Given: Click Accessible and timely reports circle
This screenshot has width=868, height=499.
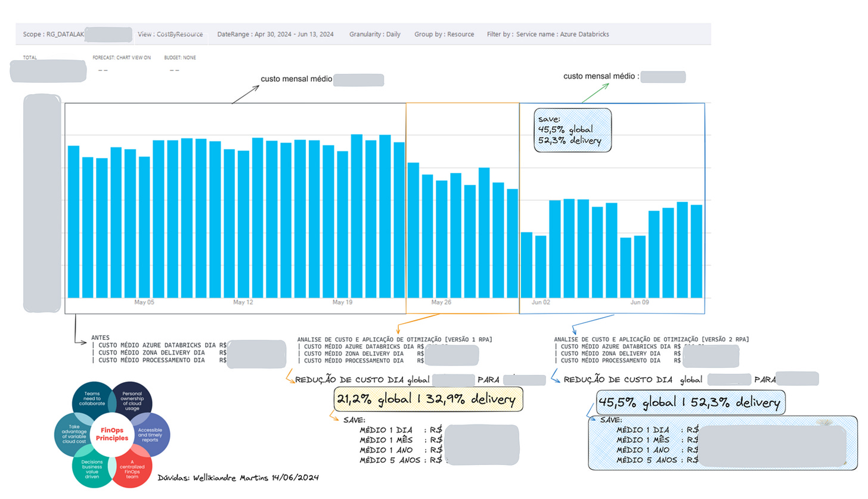Looking at the screenshot, I should 150,433.
